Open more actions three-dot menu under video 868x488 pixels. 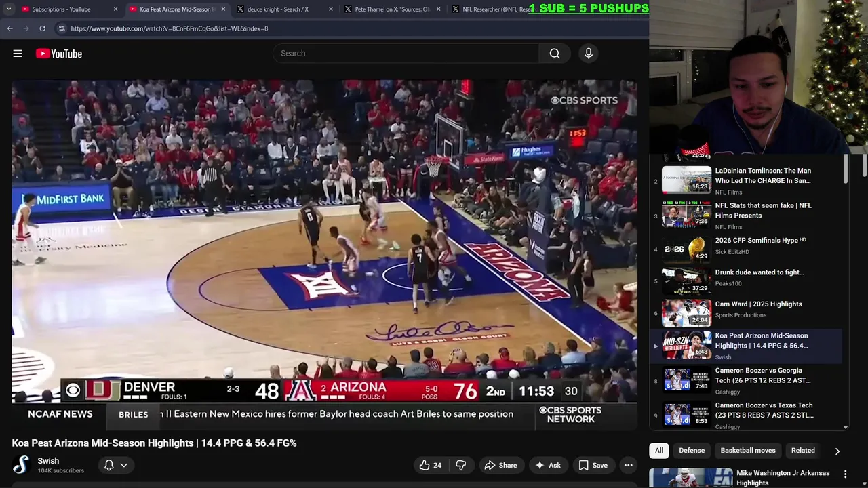point(629,465)
